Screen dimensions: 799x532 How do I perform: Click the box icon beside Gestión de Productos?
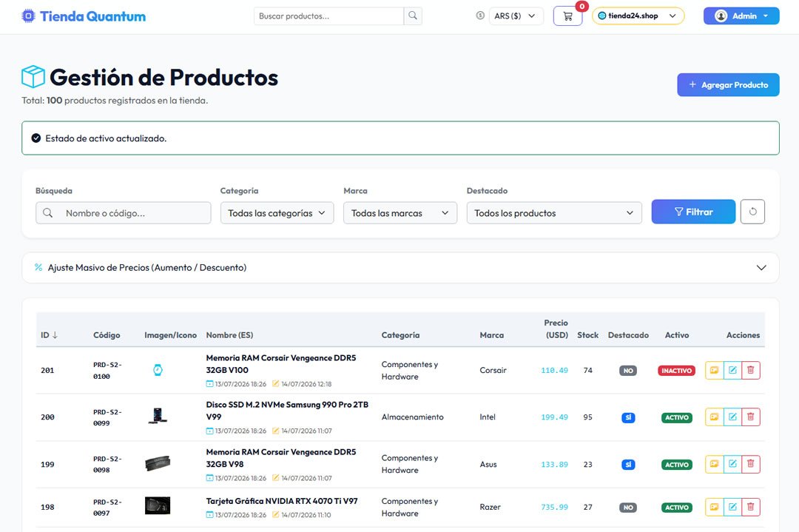[x=33, y=77]
